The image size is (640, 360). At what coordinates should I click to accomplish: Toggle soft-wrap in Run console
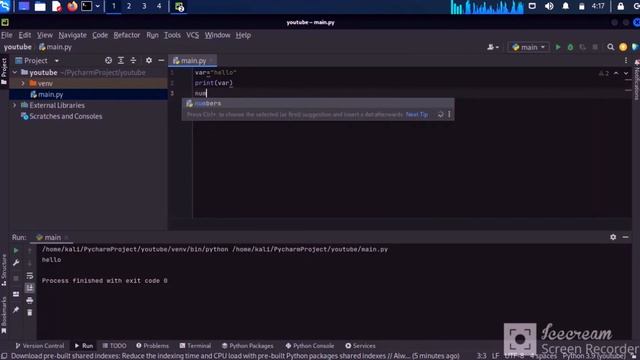tap(29, 276)
